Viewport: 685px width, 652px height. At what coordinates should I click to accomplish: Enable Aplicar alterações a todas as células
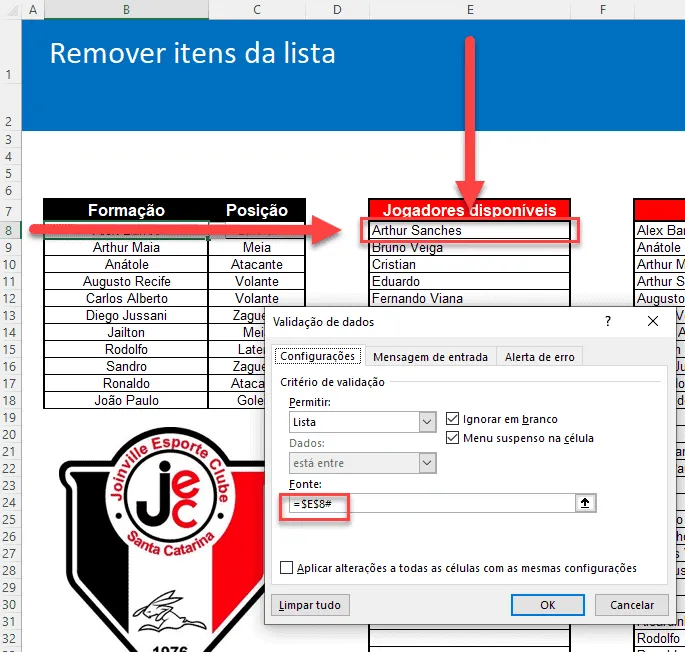pyautogui.click(x=286, y=568)
